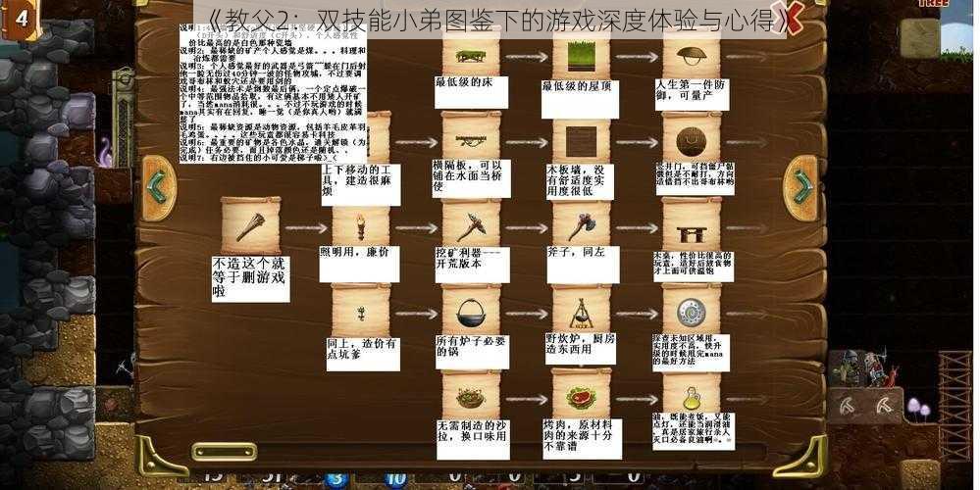Click the label 野炊炉，厨房造东西用
This screenshot has height=490, width=980.
[580, 349]
